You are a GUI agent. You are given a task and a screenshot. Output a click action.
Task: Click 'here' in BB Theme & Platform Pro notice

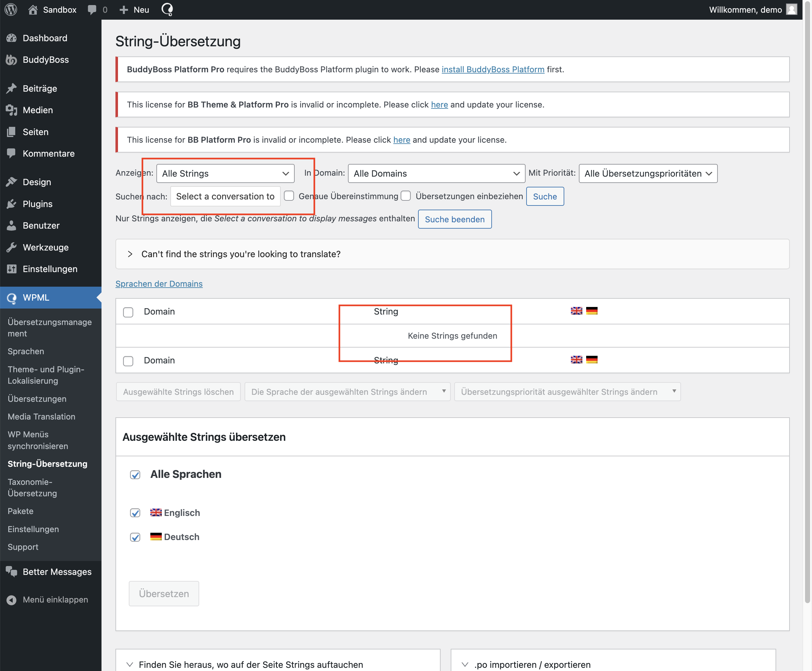click(x=439, y=104)
